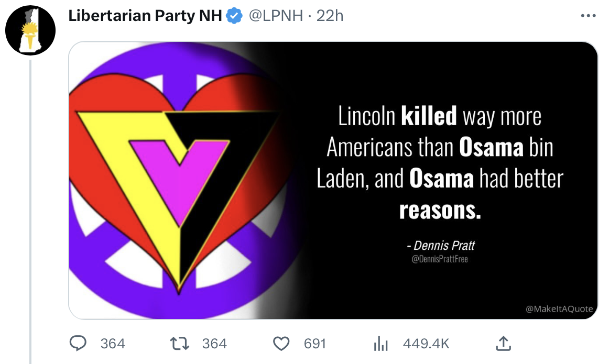This screenshot has width=609, height=364.
Task: Click the @MakeItAQuote watermark
Action: click(559, 309)
